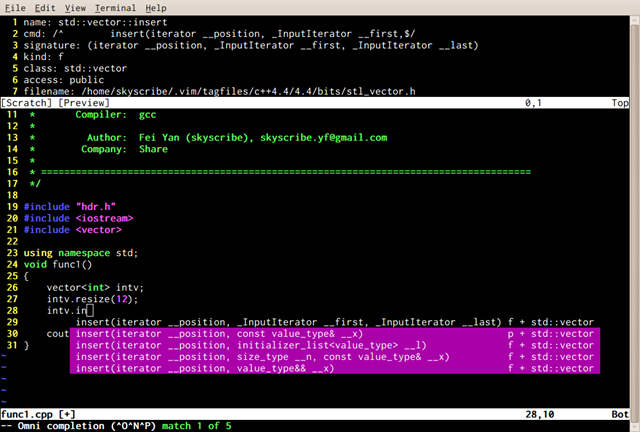Click the Author comment line with email
Image resolution: width=640 pixels, height=432 pixels.
208,138
